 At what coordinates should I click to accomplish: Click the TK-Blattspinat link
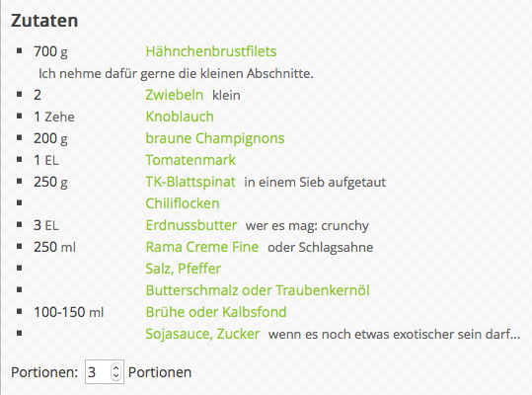pos(190,182)
